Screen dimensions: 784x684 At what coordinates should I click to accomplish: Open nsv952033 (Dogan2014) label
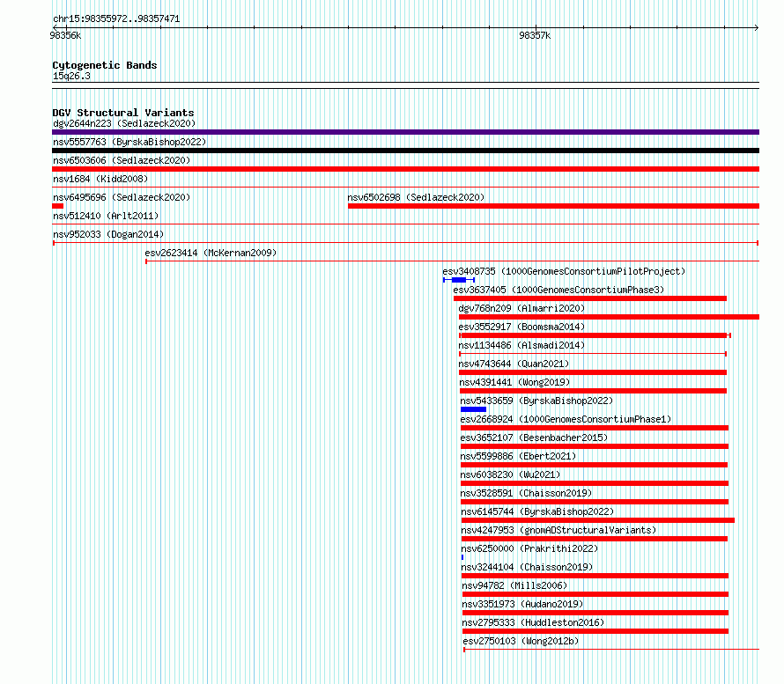pyautogui.click(x=108, y=234)
